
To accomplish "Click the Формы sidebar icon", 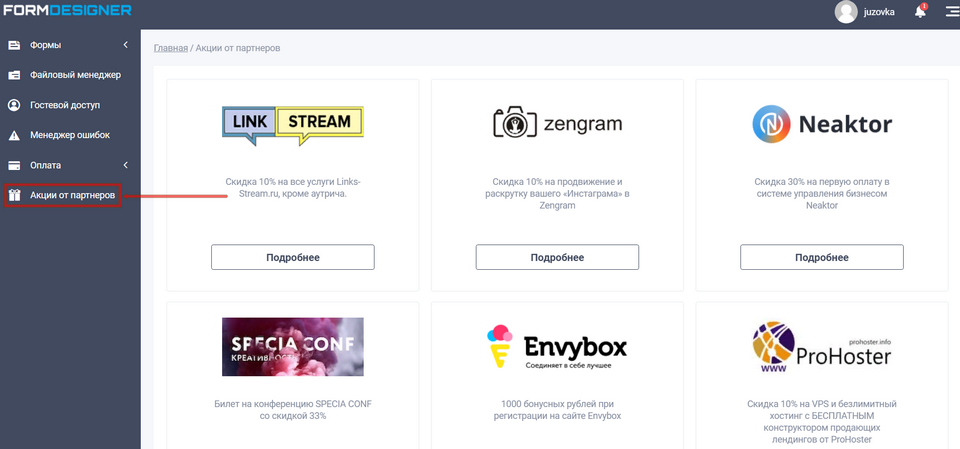I will pos(14,45).
